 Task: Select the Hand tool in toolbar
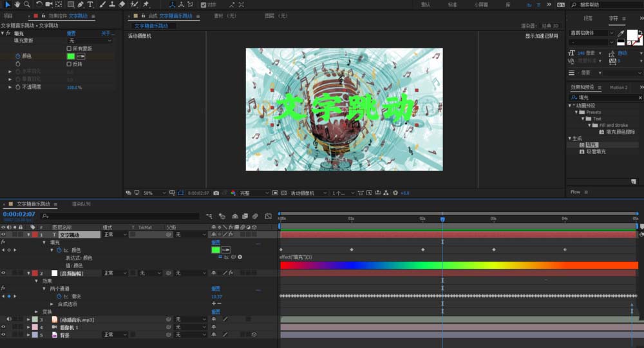(17, 5)
